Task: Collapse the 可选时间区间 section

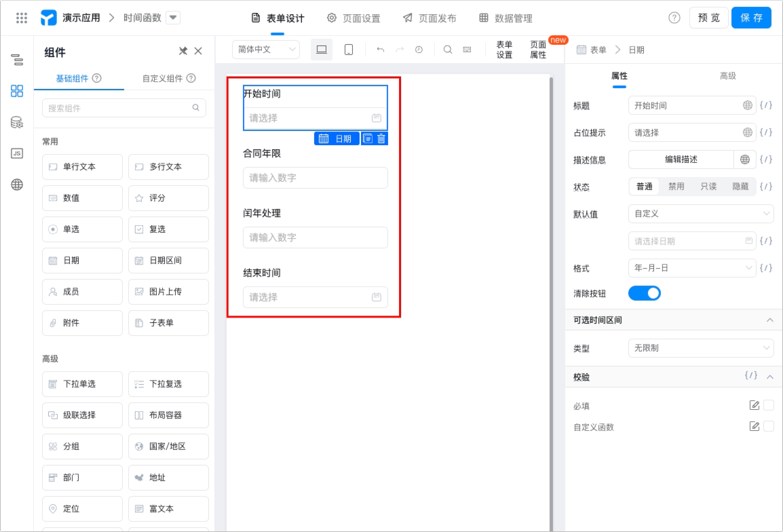Action: pyautogui.click(x=769, y=320)
